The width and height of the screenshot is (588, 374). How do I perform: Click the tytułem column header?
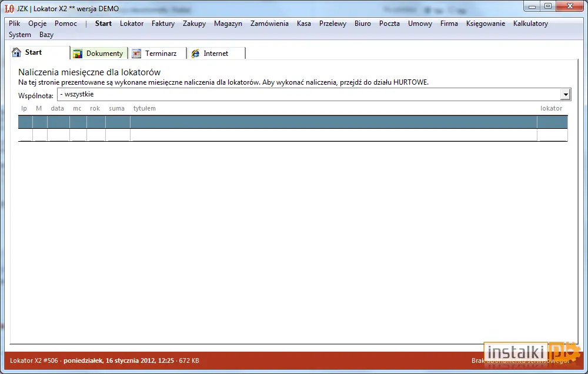[x=145, y=108]
